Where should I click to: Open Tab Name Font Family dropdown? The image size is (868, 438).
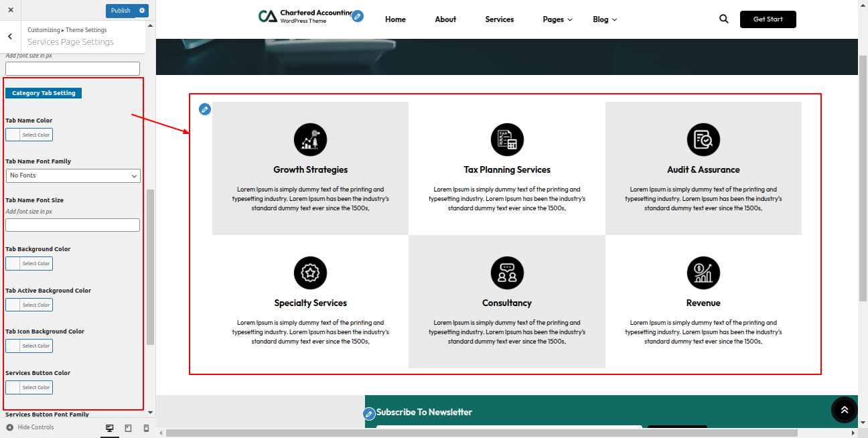click(73, 175)
